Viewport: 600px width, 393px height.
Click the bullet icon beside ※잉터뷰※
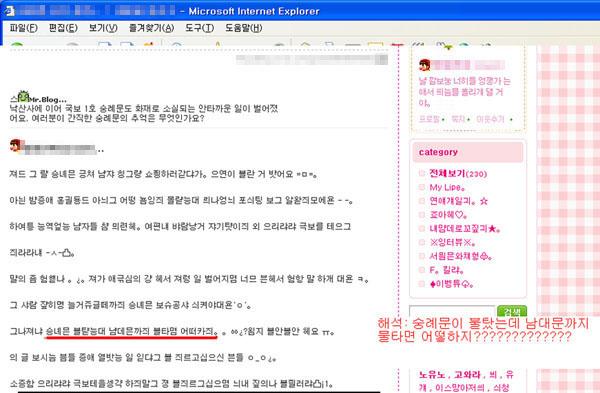tap(422, 242)
